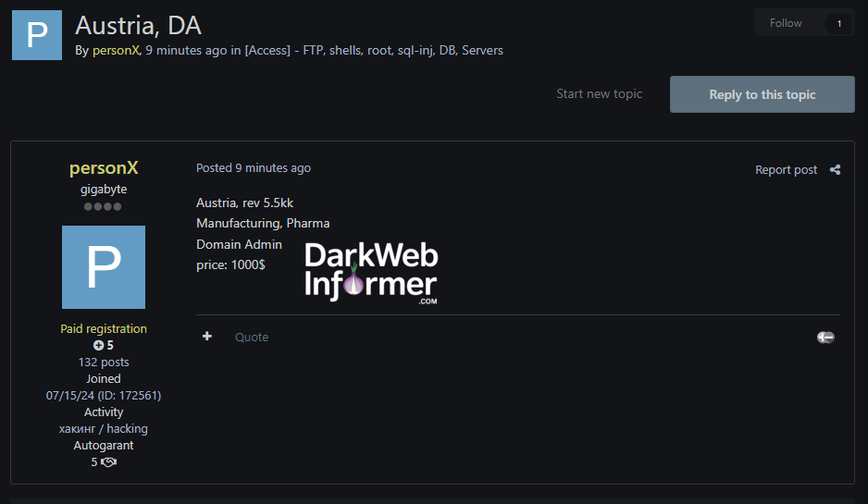868x504 pixels.
Task: Click the rank dots under gigabyte
Action: 104,206
